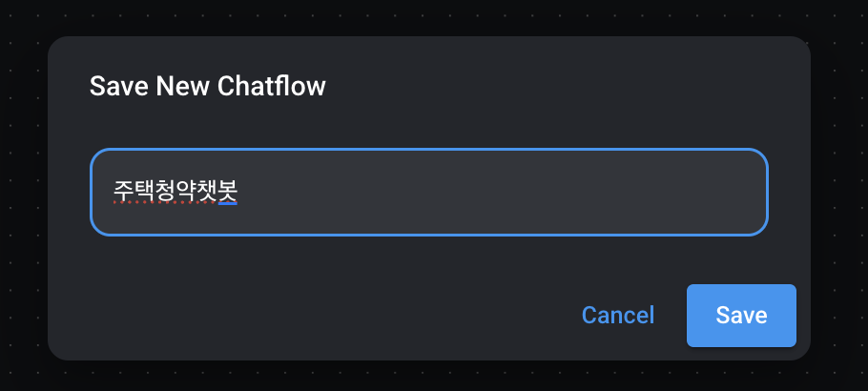The width and height of the screenshot is (868, 391).
Task: Click dialog space between input and buttons
Action: (x=429, y=257)
